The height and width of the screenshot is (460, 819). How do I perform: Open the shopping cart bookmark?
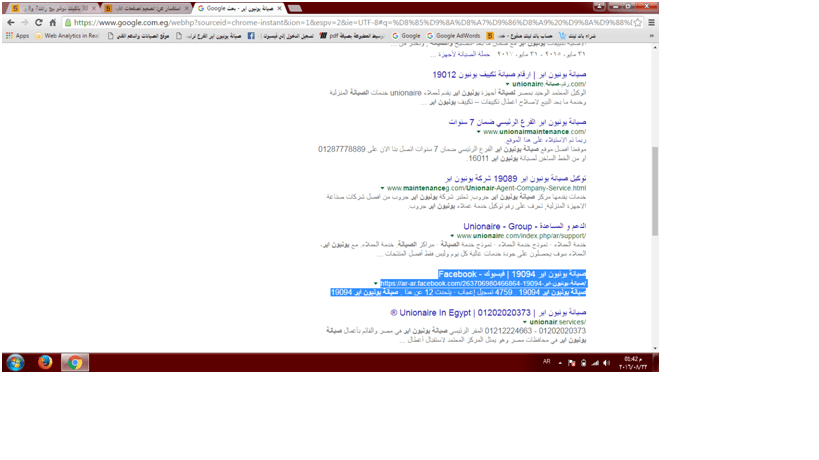click(577, 36)
